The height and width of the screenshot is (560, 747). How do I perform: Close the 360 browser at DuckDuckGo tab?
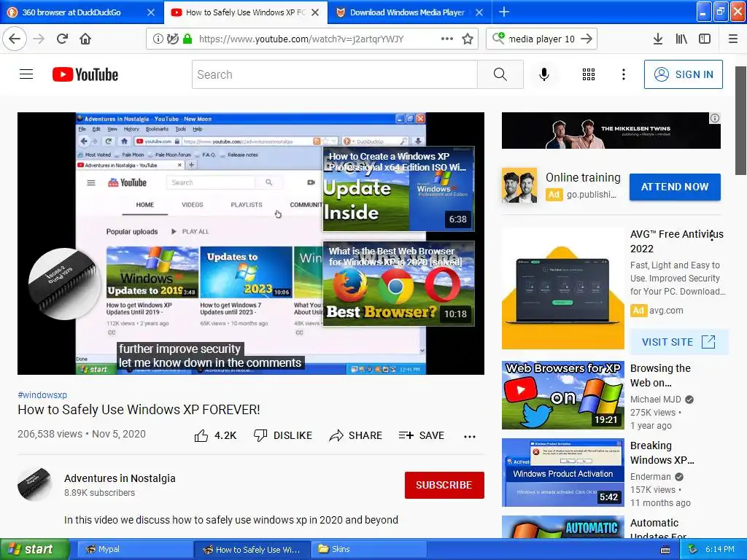coord(151,12)
